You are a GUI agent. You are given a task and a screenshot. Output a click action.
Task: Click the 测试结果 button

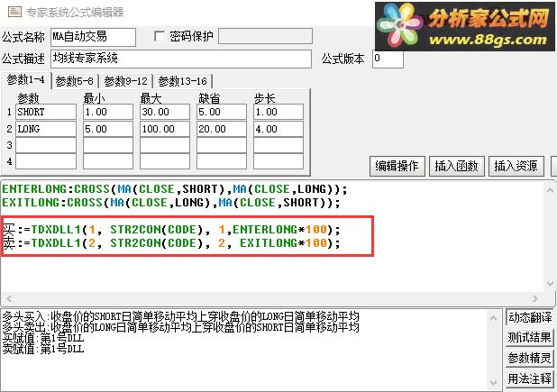[530, 337]
